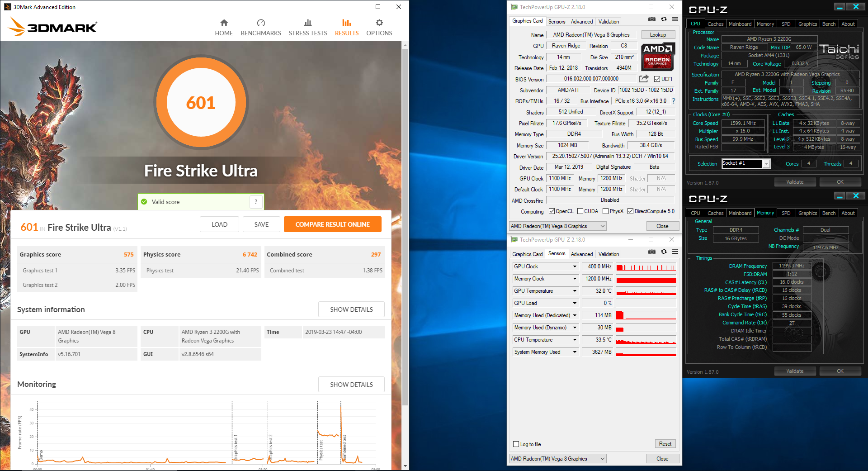Open Mainboard tab in upper CPU-Z
This screenshot has width=868, height=471.
740,24
